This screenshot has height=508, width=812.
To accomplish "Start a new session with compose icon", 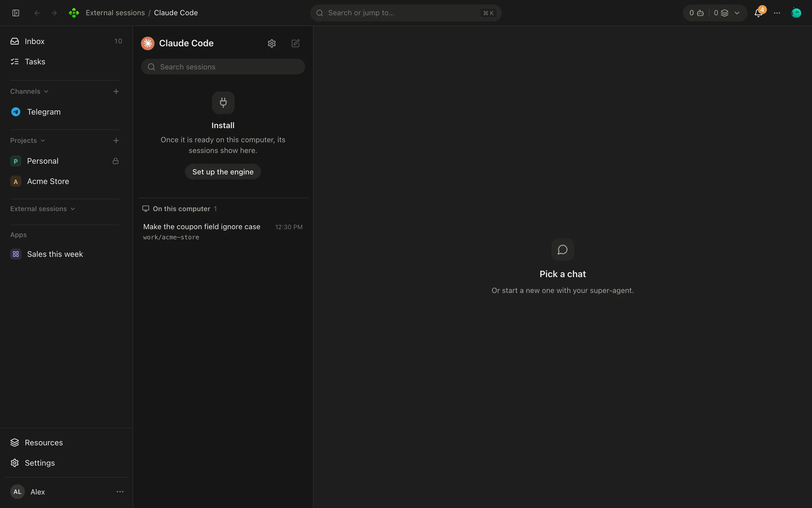I will [x=295, y=43].
